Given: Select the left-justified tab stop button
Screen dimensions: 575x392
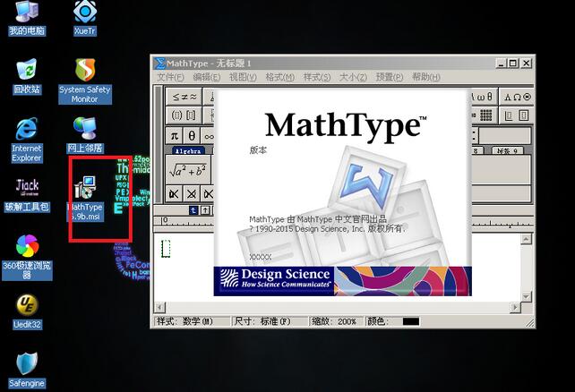Looking at the screenshot, I should pyautogui.click(x=193, y=210).
